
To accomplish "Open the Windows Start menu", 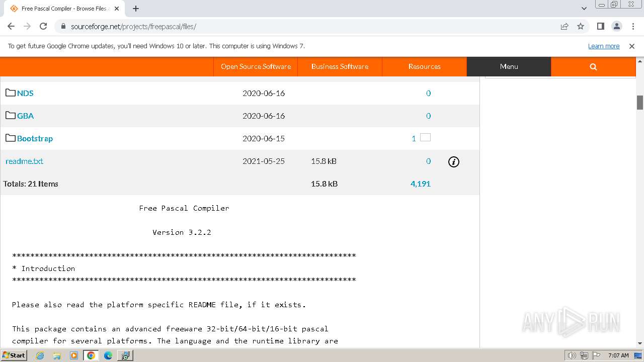I will pos(14,355).
